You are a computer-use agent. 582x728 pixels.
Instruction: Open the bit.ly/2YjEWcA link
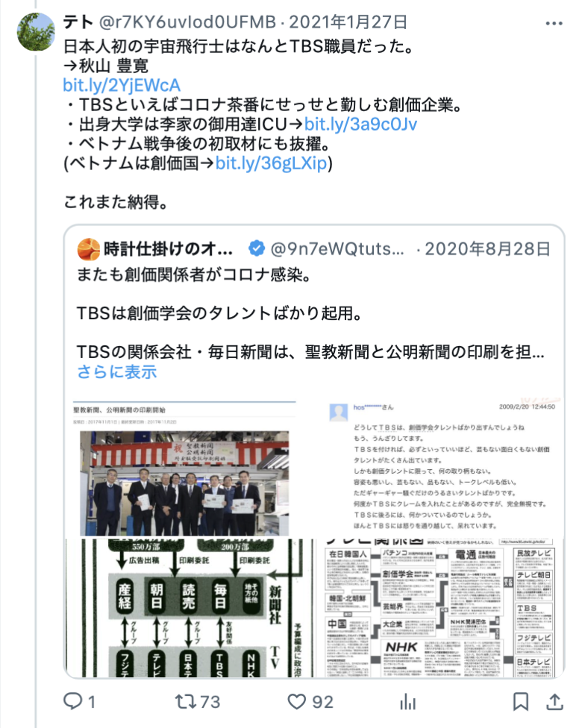point(122,86)
